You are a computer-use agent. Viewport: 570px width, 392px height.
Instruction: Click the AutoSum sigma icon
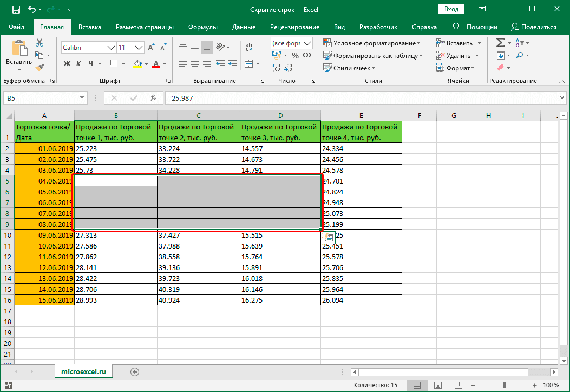click(x=501, y=43)
